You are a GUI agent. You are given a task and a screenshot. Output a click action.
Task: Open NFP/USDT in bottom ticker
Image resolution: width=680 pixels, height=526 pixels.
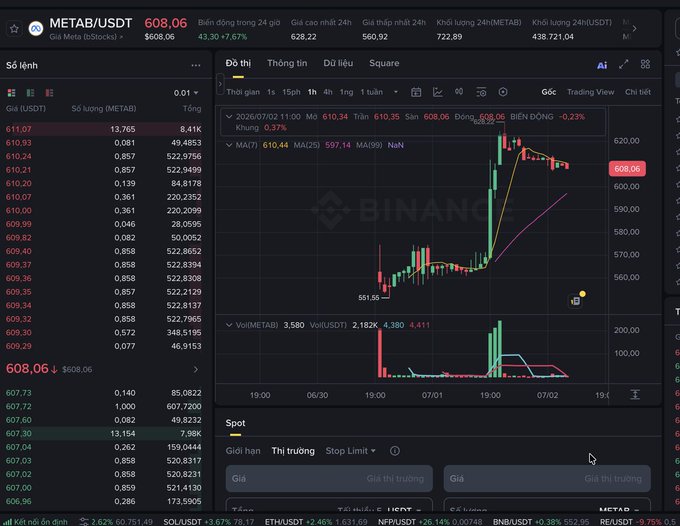[x=430, y=522]
